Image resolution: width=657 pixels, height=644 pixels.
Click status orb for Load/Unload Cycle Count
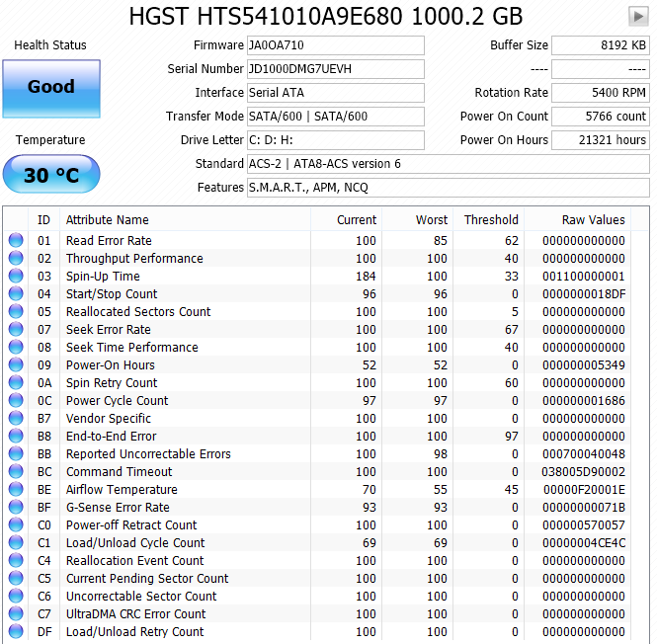pos(16,543)
